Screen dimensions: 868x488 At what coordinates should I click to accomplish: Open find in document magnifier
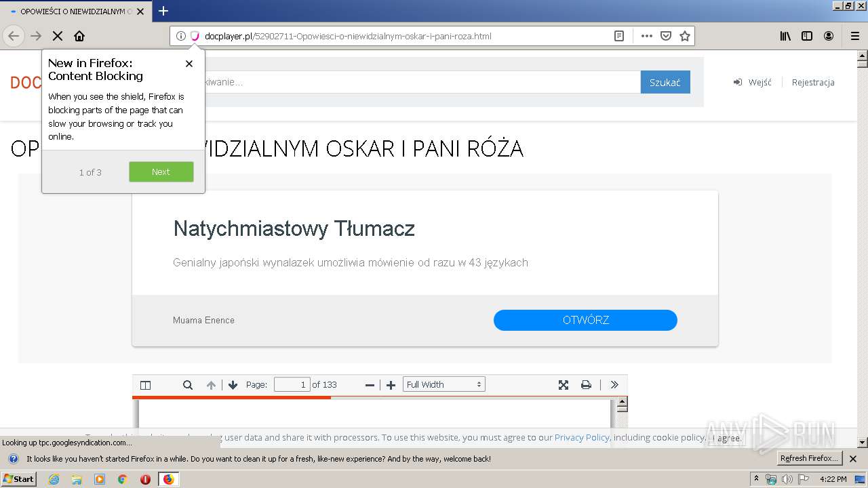tap(188, 385)
